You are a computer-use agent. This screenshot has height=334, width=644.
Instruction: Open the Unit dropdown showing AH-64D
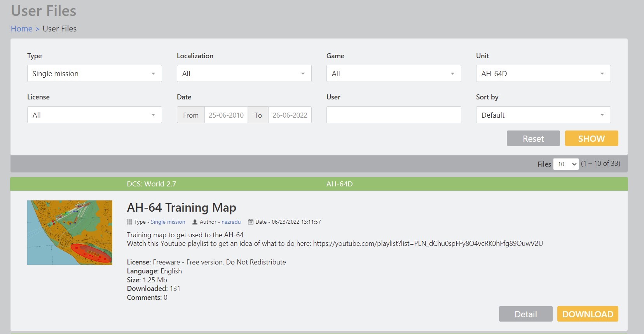[x=543, y=73]
